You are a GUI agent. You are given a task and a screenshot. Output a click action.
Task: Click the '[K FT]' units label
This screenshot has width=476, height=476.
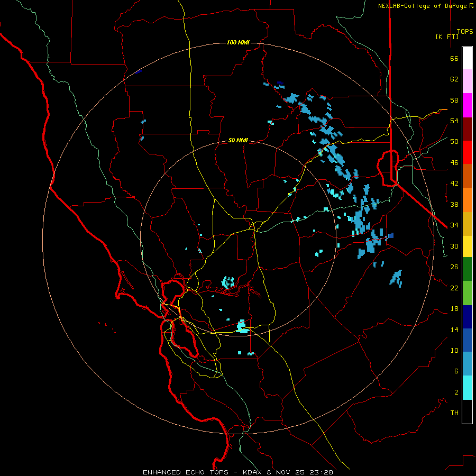[x=447, y=36]
